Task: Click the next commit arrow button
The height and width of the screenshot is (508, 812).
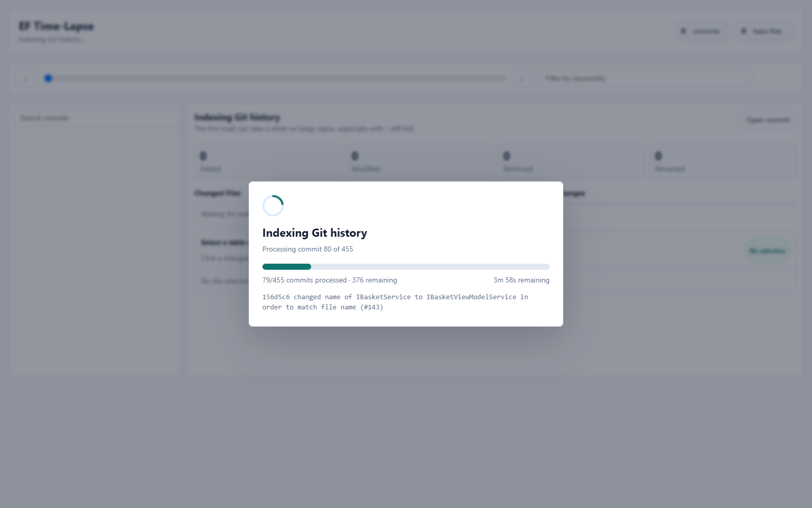Action: (522, 79)
